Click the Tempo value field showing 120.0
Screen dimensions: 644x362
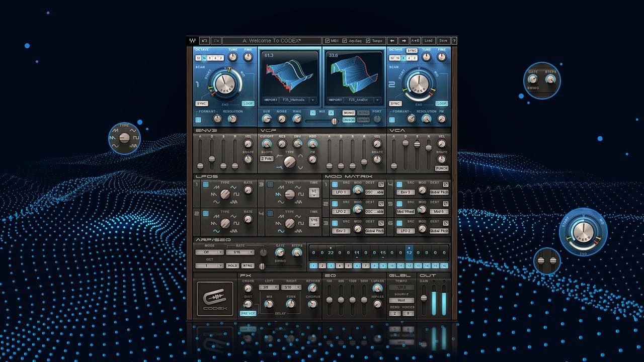(x=401, y=287)
